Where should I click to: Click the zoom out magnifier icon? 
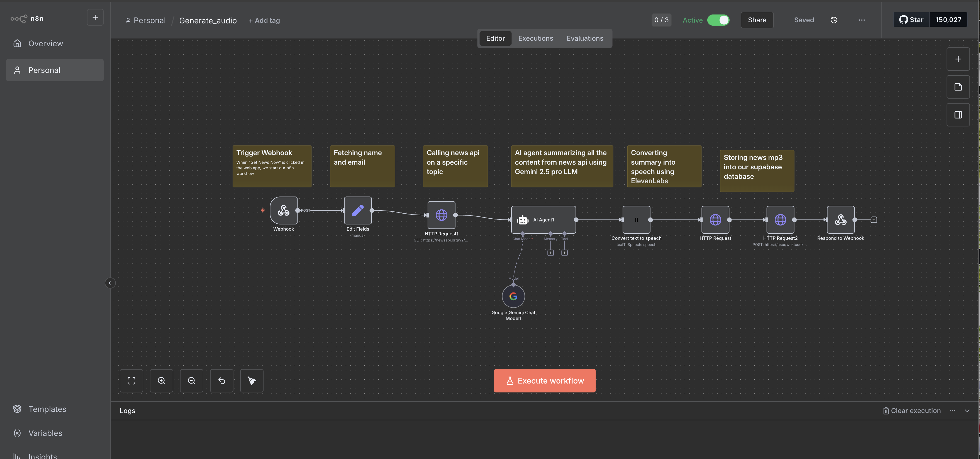(191, 381)
